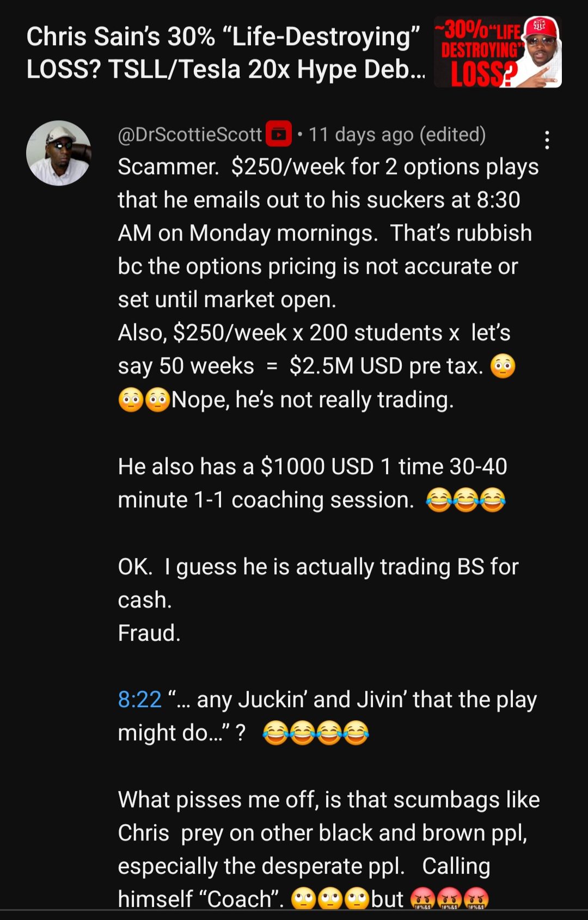Tap the red YouTube creator badge
The image size is (588, 920).
[x=278, y=134]
